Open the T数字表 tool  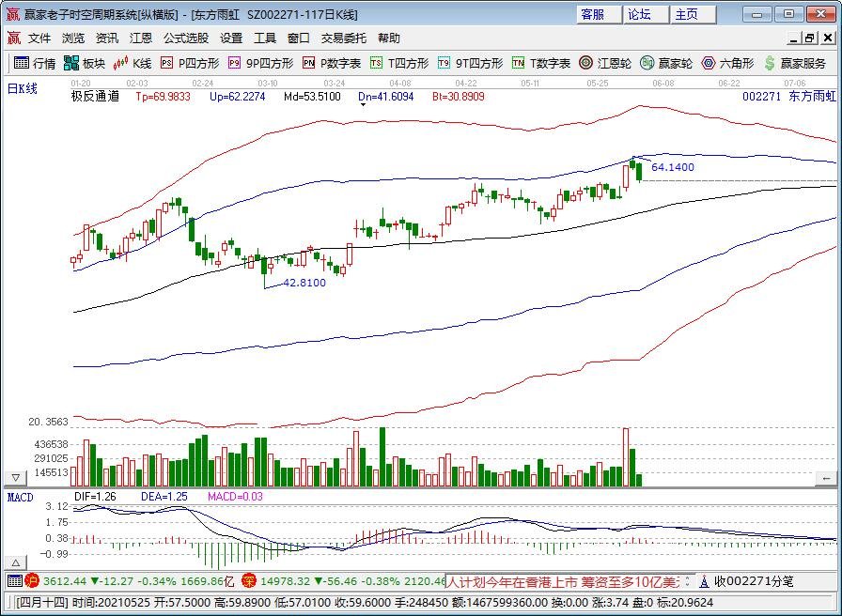pyautogui.click(x=541, y=63)
